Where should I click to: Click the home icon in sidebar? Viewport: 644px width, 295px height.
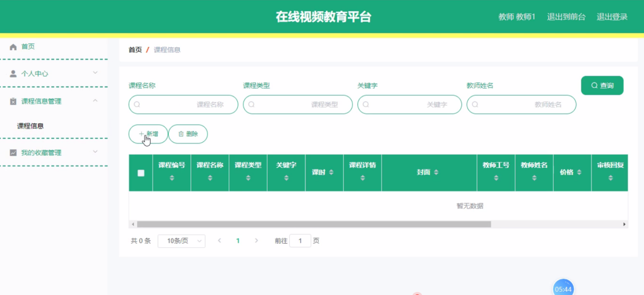point(13,47)
